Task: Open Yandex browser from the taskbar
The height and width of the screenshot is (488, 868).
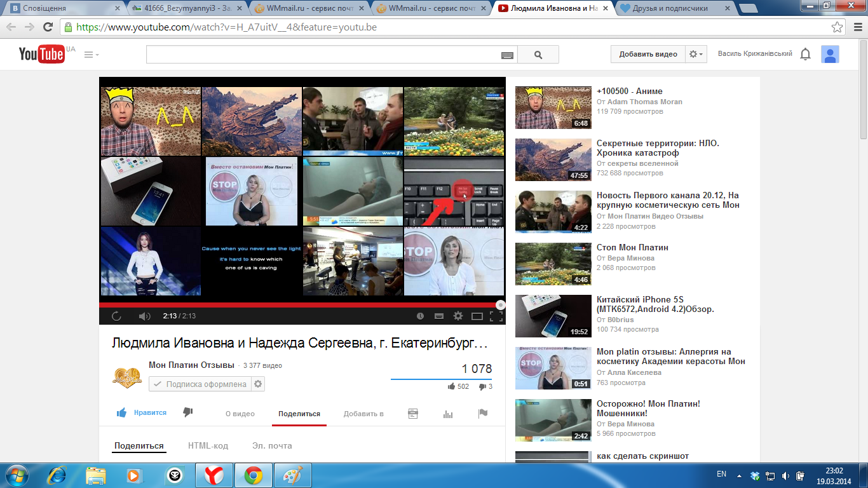Action: pos(214,475)
